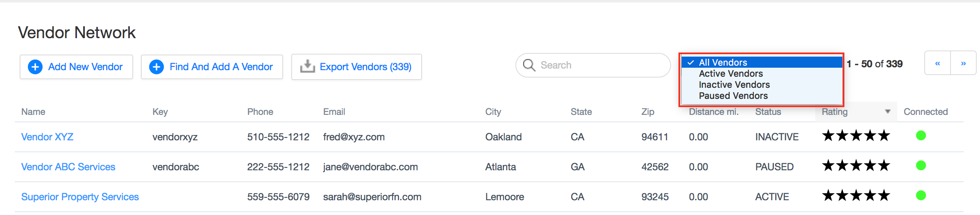Viewport: 980px width, 215px height.
Task: Click the export download icon
Action: (307, 66)
